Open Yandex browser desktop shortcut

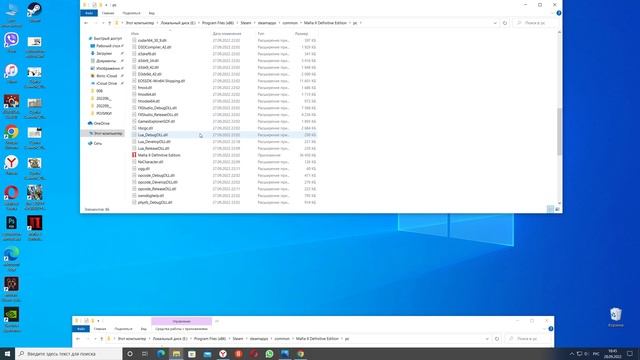point(11,165)
